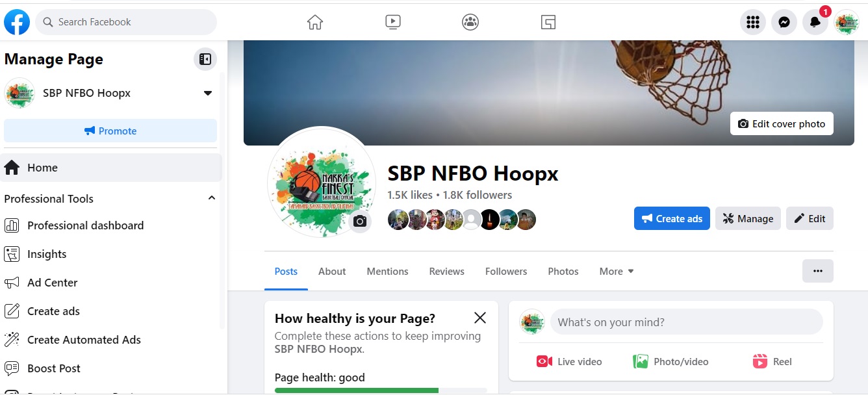Image resolution: width=868 pixels, height=395 pixels.
Task: Collapse the Professional Tools section
Action: (211, 198)
